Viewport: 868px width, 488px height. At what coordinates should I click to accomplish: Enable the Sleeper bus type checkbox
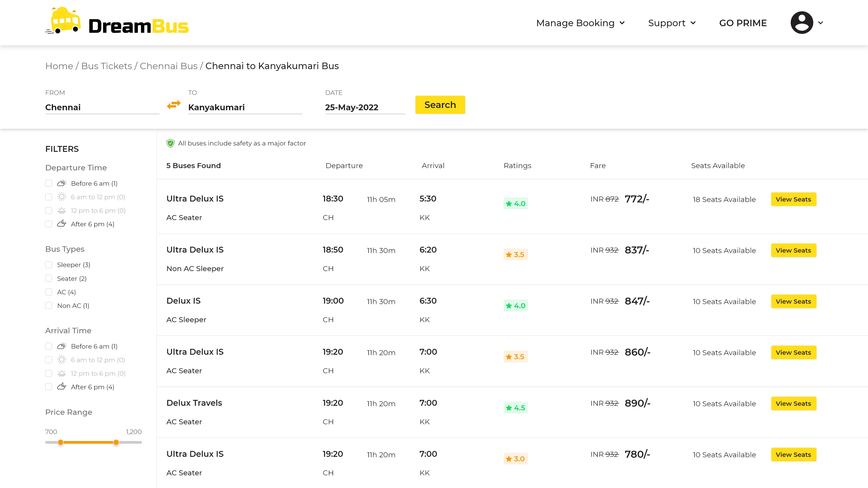coord(49,265)
